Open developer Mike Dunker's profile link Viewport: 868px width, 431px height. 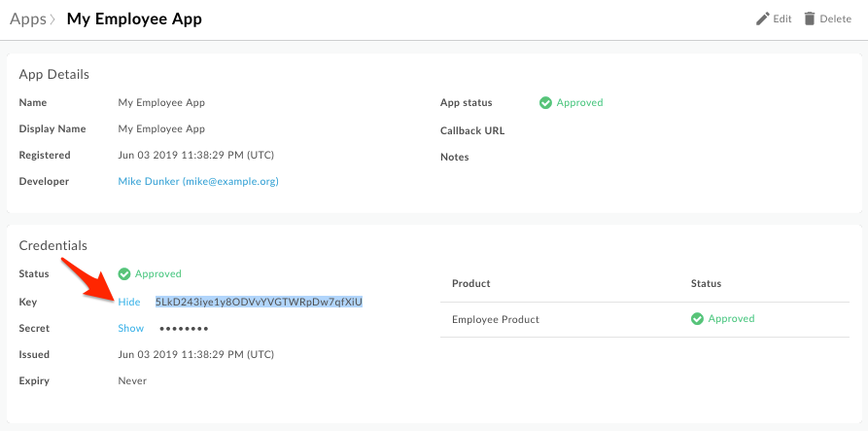(x=198, y=181)
